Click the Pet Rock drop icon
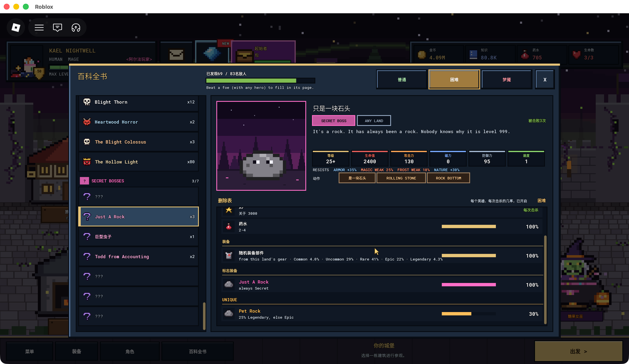Screen dimensions: 629x364 229,314
